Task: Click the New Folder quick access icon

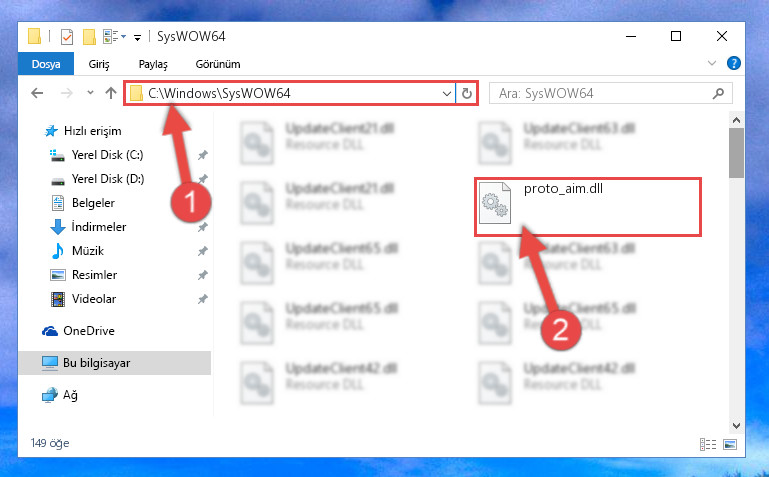Action: point(89,37)
